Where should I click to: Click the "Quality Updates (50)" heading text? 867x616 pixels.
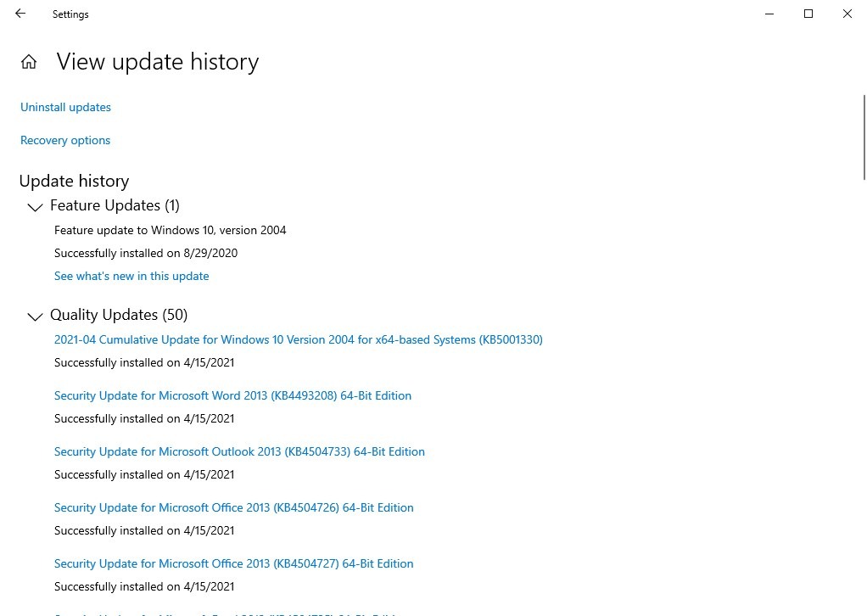click(x=119, y=315)
